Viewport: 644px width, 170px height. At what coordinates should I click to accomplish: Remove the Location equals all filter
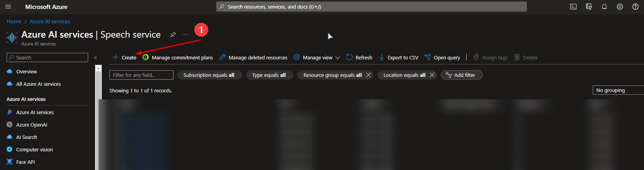pos(432,75)
